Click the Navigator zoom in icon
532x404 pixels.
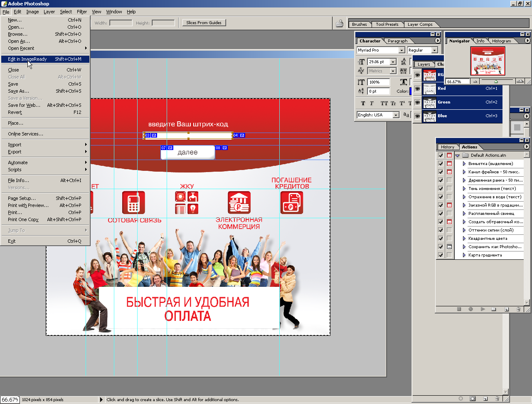point(520,81)
